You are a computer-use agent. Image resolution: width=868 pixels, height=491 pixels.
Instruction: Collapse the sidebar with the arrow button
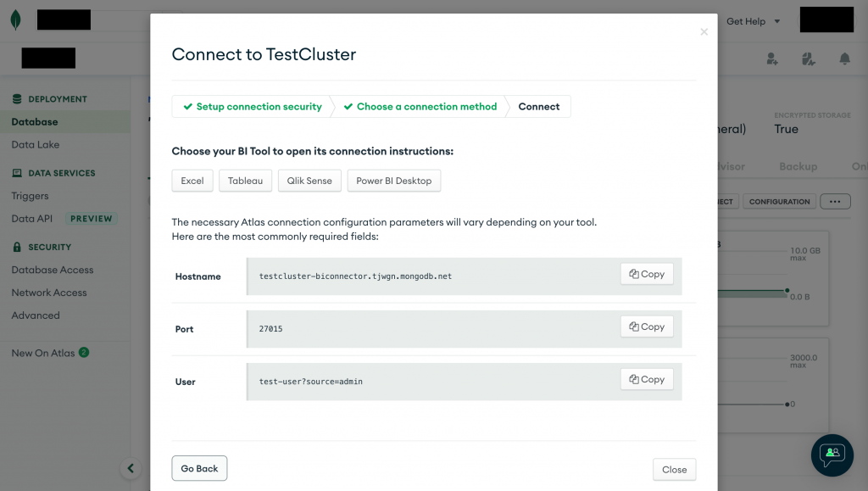(x=131, y=468)
